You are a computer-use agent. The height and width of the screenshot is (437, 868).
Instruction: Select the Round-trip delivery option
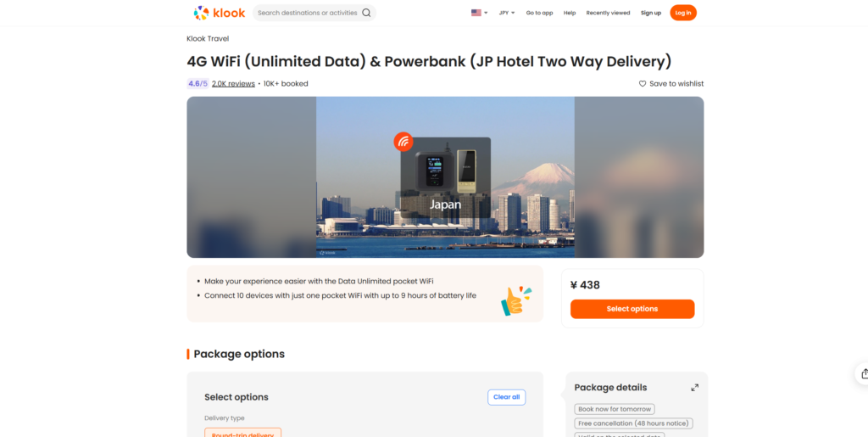(242, 433)
